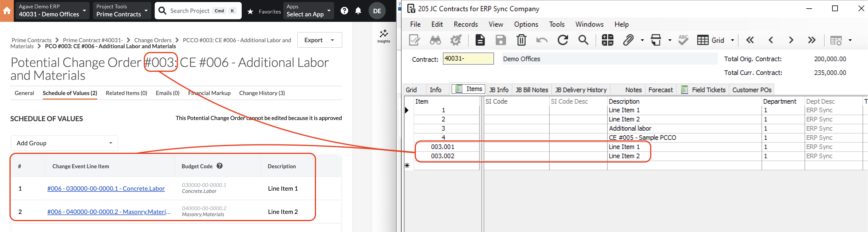The image size is (868, 232).
Task: Save the record with the floppy disk icon
Action: [x=500, y=40]
